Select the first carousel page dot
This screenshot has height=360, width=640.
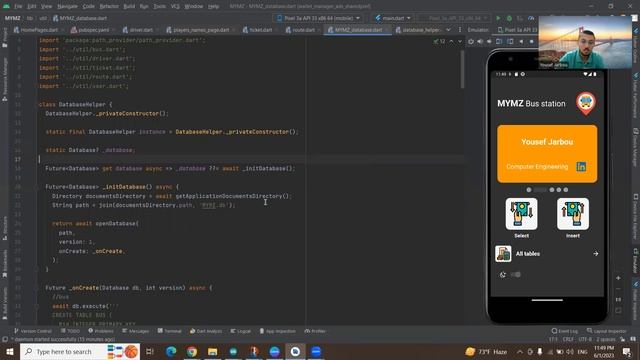pos(529,190)
